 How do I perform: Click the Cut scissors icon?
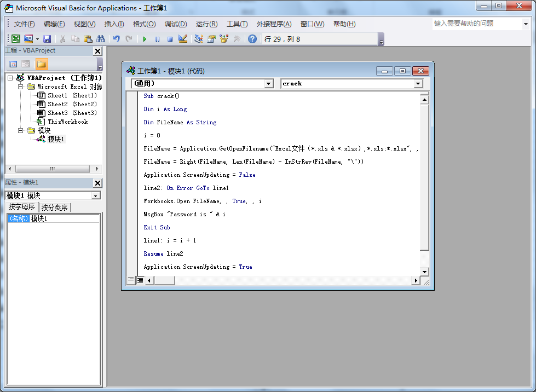click(x=62, y=39)
